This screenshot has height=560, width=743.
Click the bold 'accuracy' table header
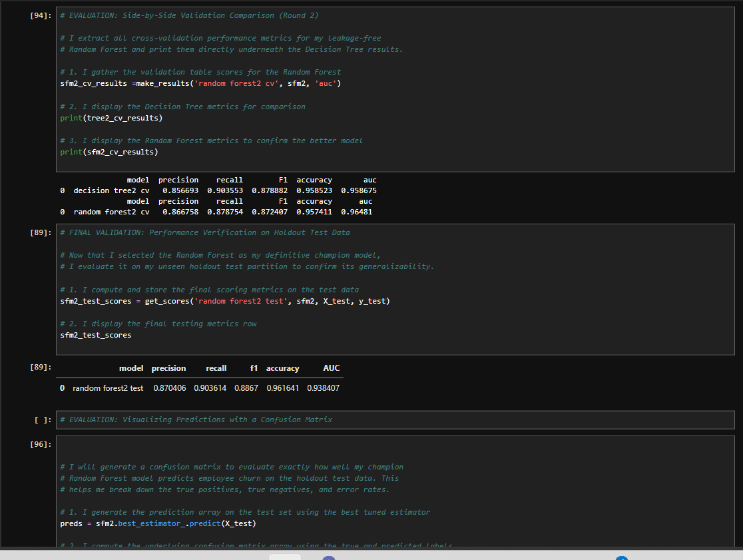pos(282,368)
